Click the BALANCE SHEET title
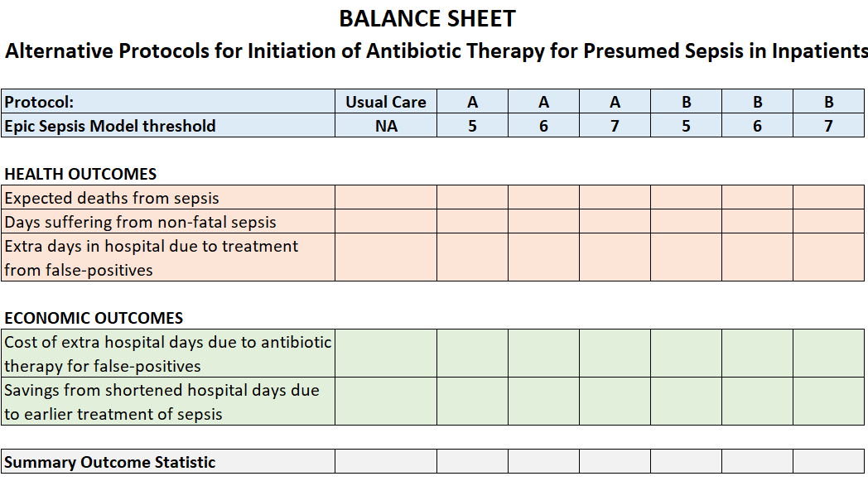Screen dimensions: 868x481 (427, 19)
